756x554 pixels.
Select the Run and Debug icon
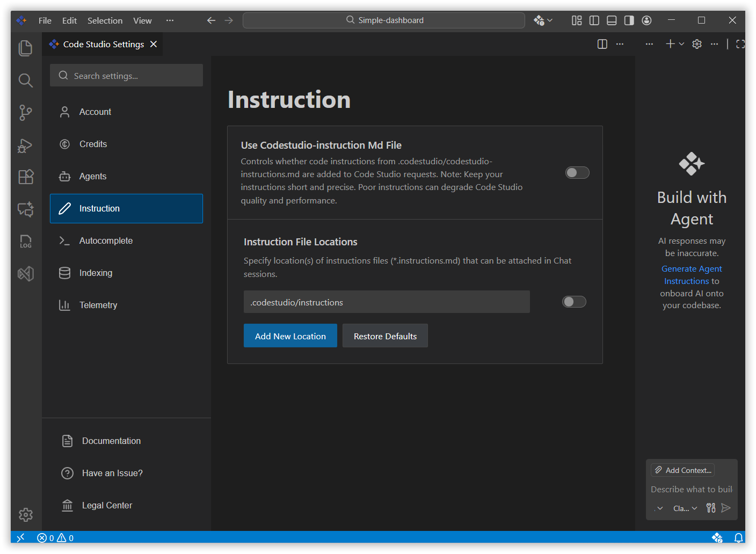click(x=25, y=145)
